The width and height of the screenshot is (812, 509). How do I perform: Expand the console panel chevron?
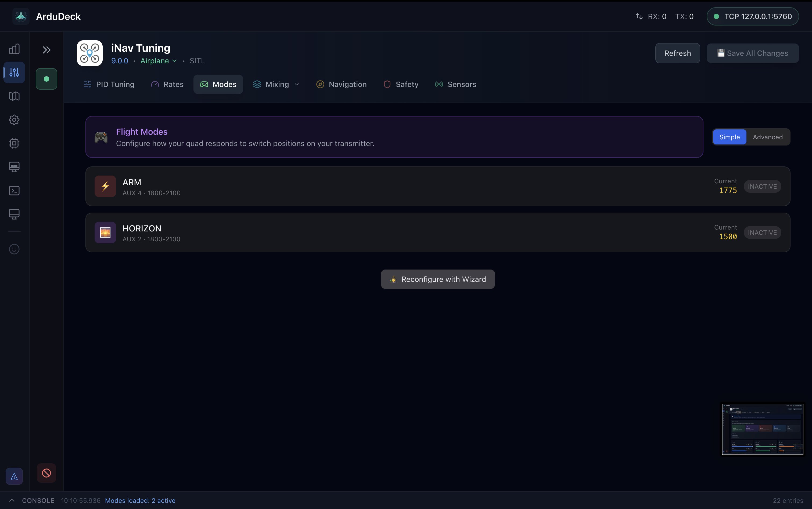pyautogui.click(x=12, y=500)
